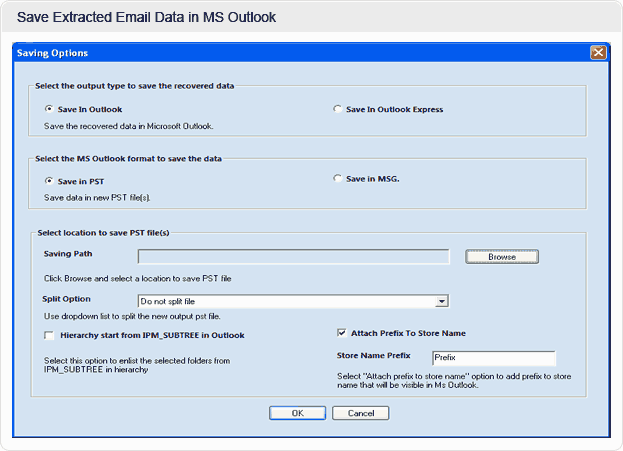Click the 'Saving Options' title bar text
623x451 pixels.
point(52,53)
